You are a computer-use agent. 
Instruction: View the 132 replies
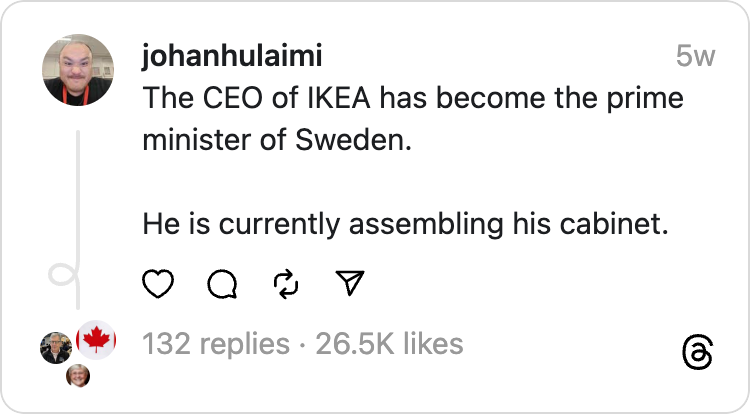(x=216, y=345)
